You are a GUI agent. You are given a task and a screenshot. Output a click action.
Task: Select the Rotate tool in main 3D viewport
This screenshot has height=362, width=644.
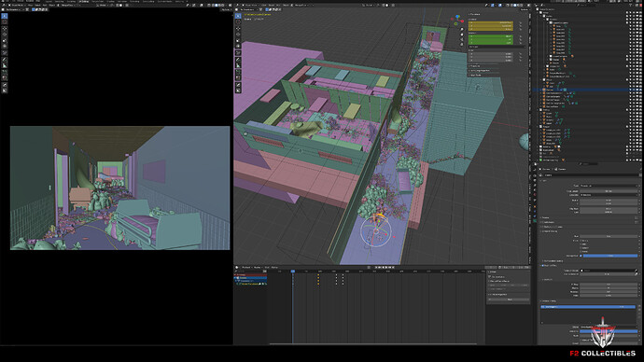(x=238, y=35)
